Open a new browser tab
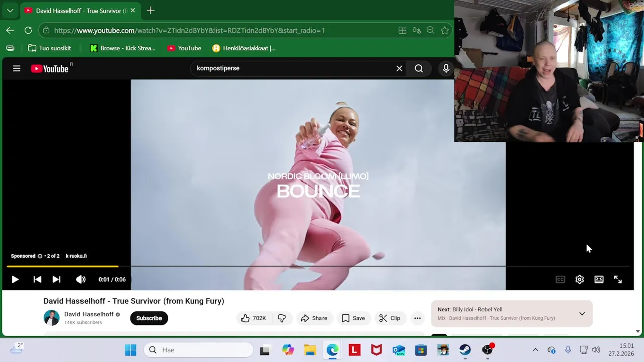Screen dimensions: 644x362 coord(151,10)
